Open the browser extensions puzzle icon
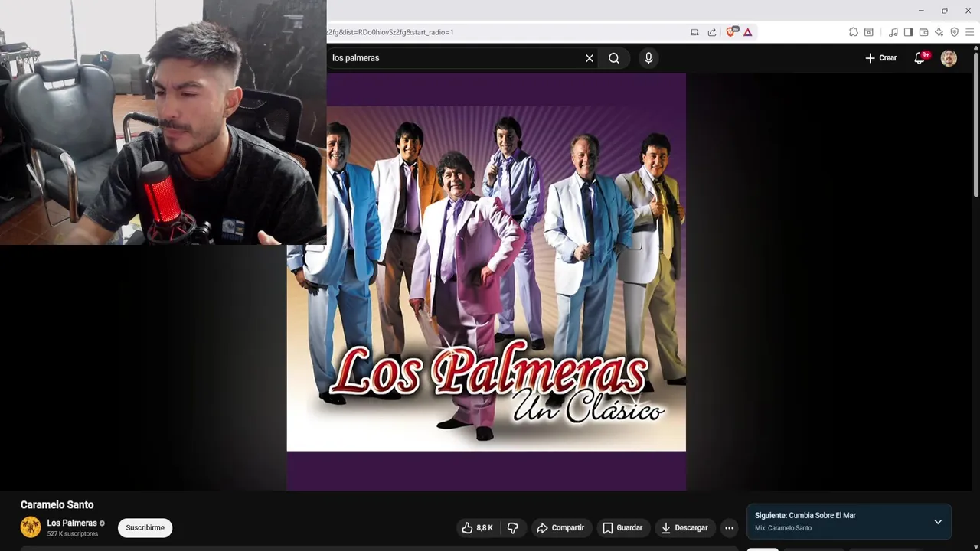Screen dimensions: 980x551 tap(853, 32)
